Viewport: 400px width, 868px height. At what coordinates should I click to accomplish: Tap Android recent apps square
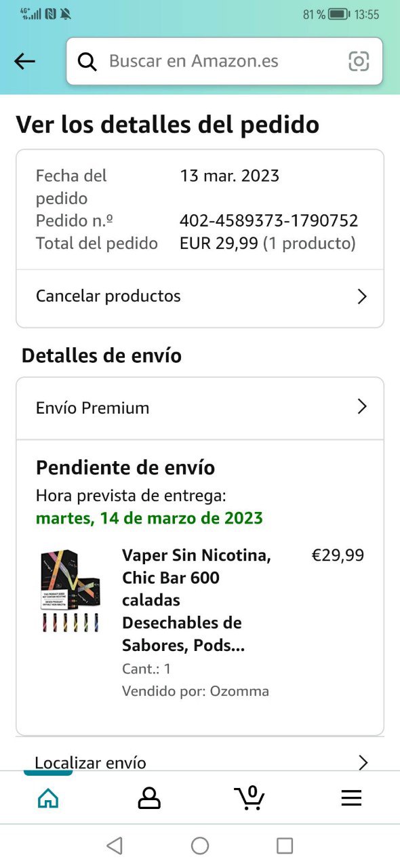pos(285,845)
